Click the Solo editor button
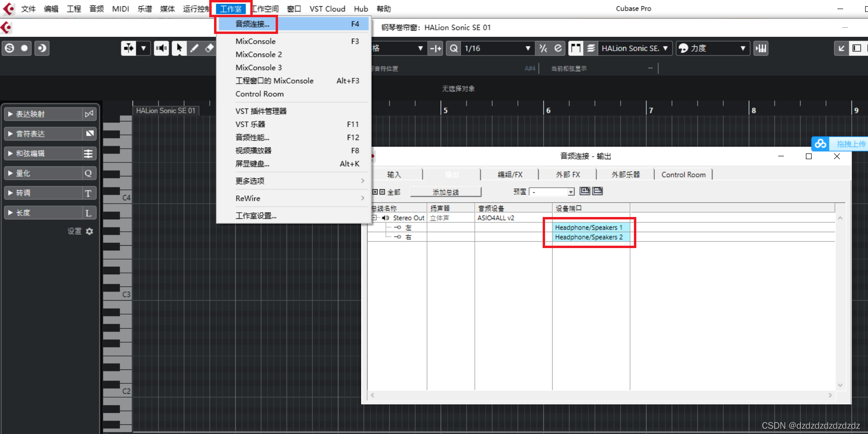The height and width of the screenshot is (434, 868). point(10,48)
